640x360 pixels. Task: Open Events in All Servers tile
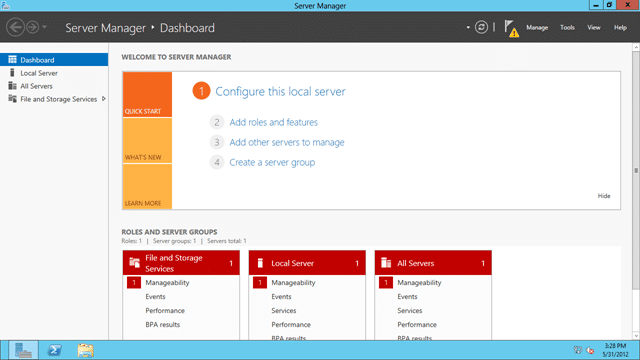[x=407, y=296]
